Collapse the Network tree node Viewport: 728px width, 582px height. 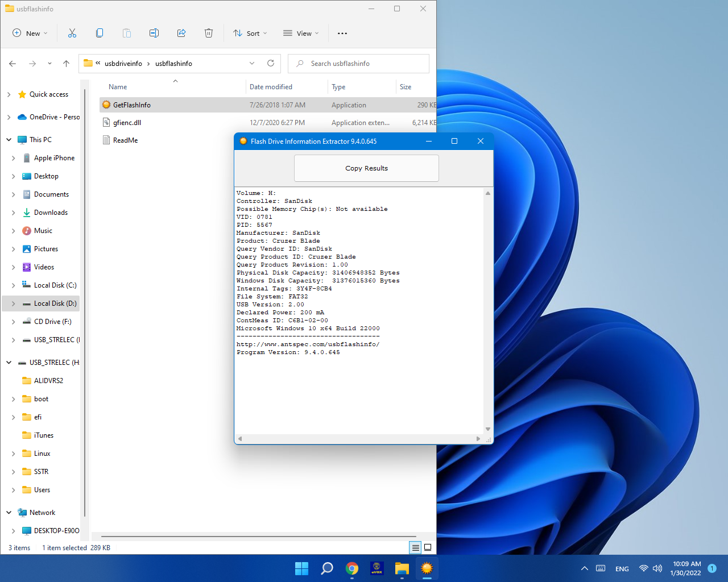pyautogui.click(x=9, y=513)
